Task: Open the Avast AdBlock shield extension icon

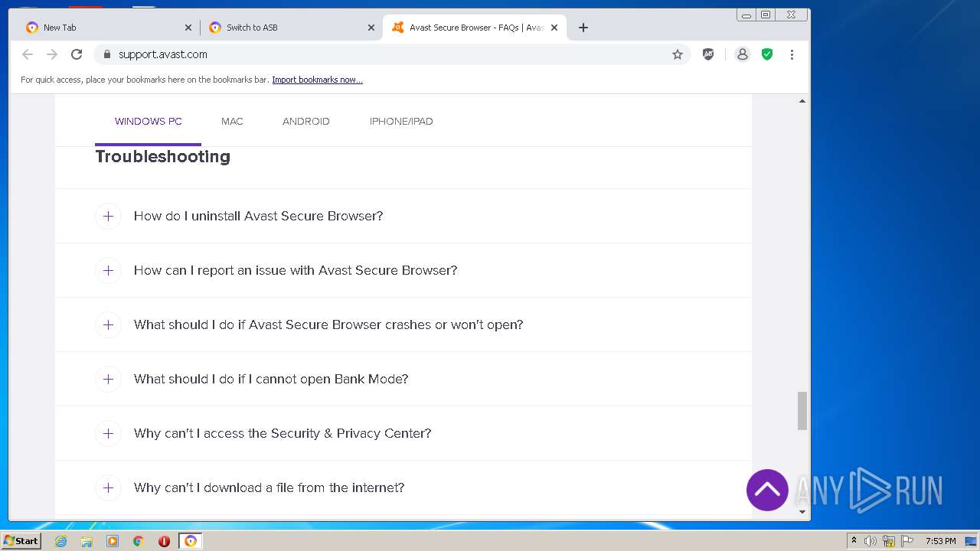Action: point(708,54)
